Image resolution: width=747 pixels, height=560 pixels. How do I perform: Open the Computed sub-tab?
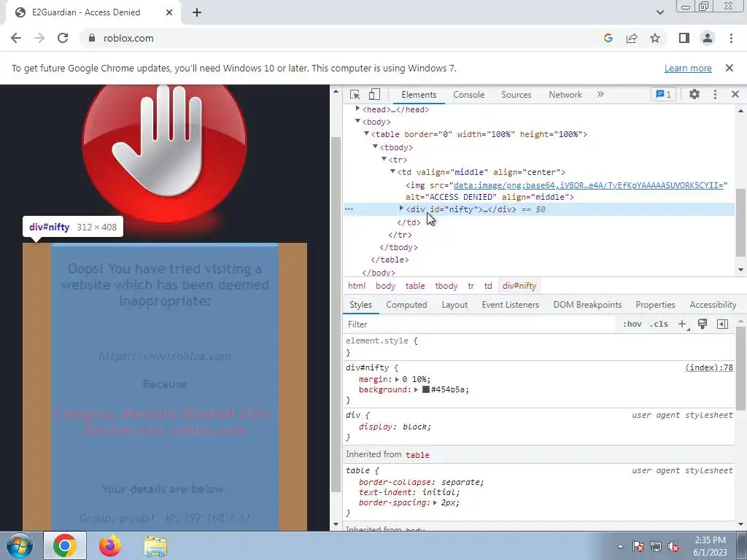pos(406,305)
